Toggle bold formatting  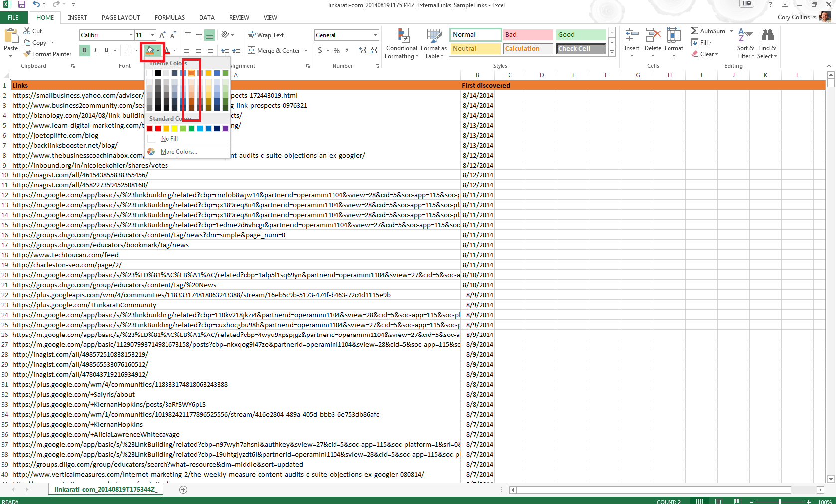tap(84, 50)
